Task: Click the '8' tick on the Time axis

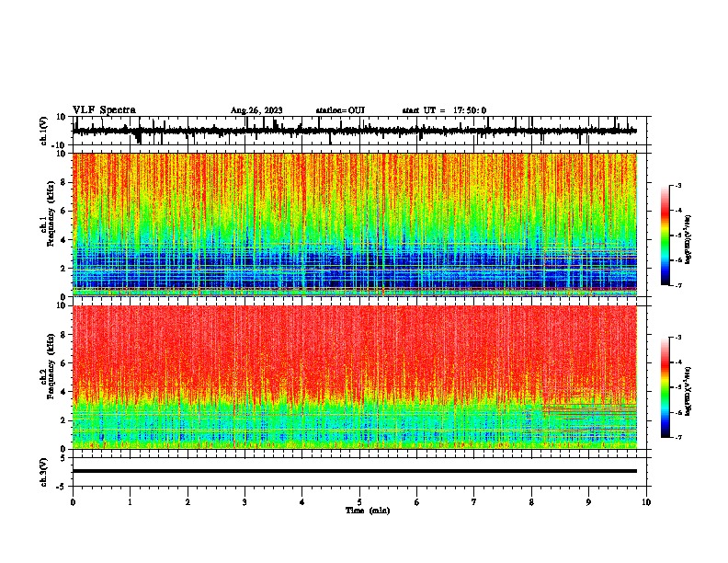Action: click(531, 502)
